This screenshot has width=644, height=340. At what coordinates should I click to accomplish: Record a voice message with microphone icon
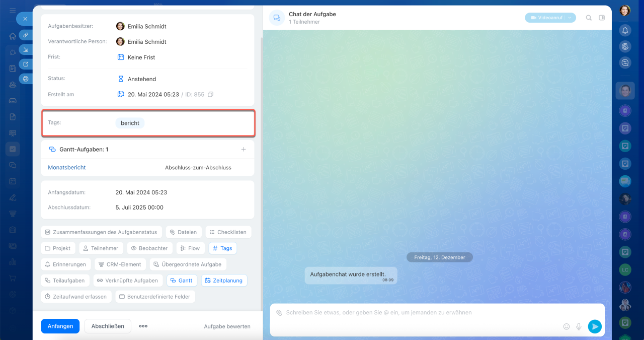pos(579,326)
